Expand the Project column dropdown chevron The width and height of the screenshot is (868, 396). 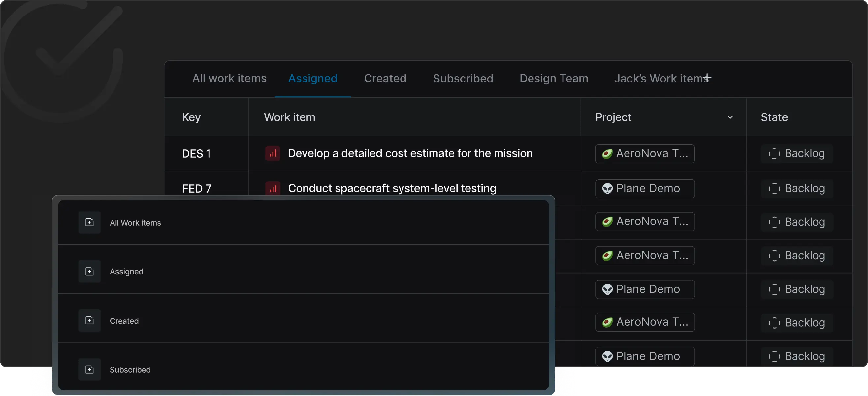(x=730, y=117)
